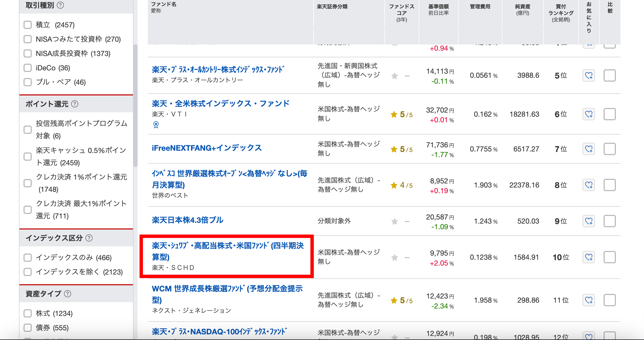Sort by 楽天証券分類 column header
The height and width of the screenshot is (340, 644).
coord(332,7)
